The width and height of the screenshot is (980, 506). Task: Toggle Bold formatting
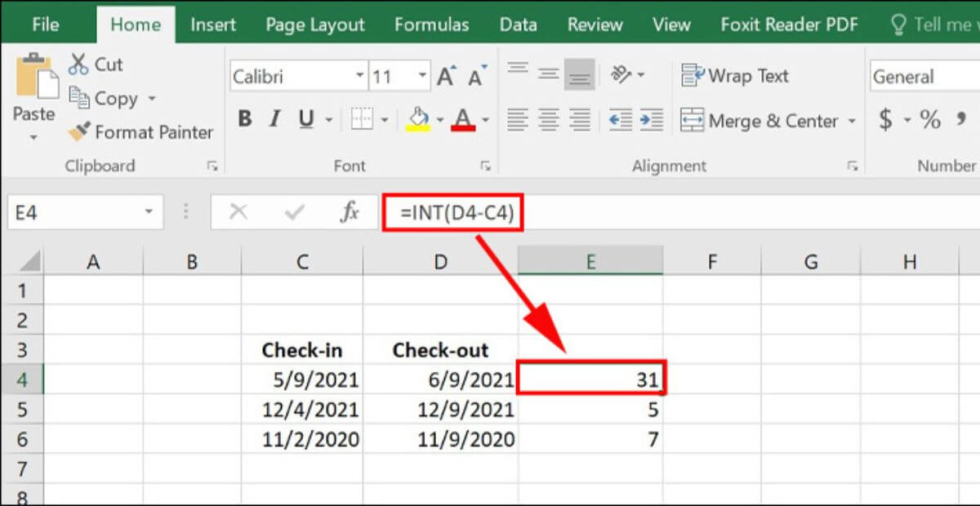(x=244, y=120)
